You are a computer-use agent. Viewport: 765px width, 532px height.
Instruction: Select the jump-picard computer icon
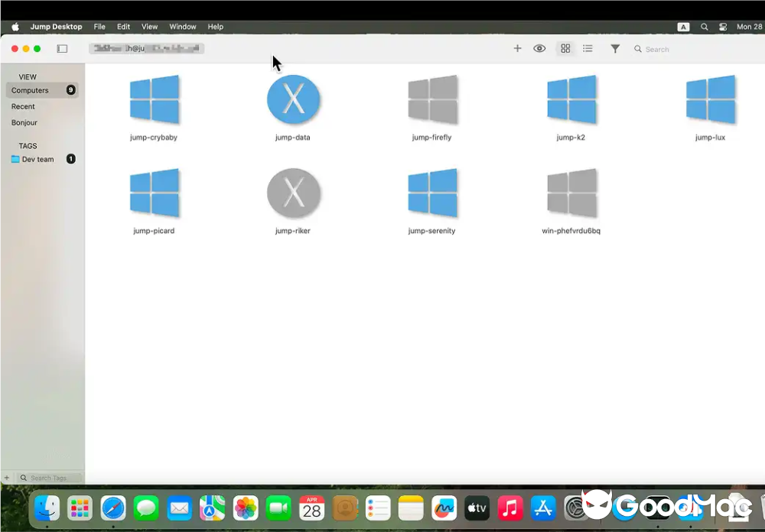(155, 193)
